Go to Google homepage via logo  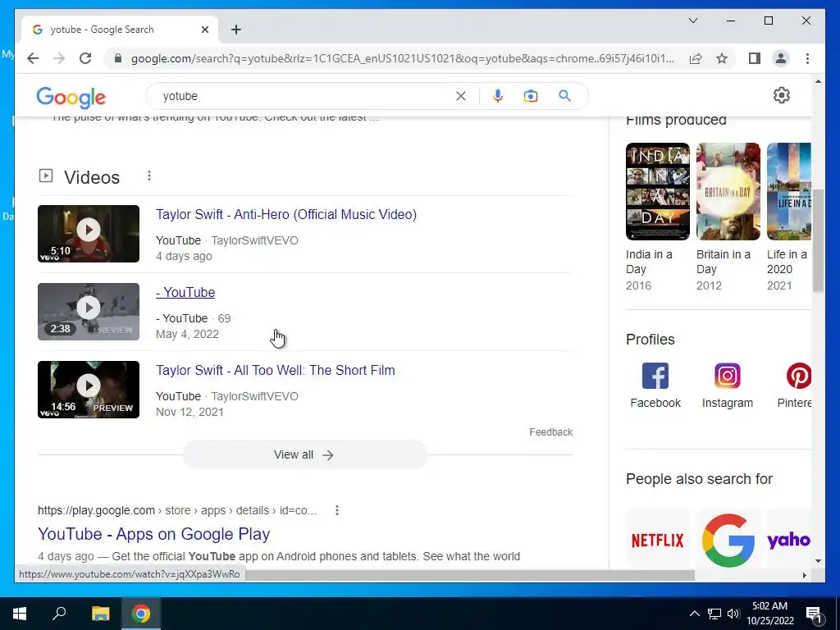click(71, 97)
